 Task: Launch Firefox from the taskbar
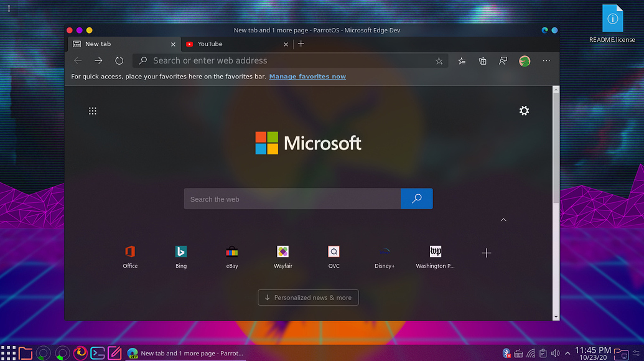click(80, 353)
